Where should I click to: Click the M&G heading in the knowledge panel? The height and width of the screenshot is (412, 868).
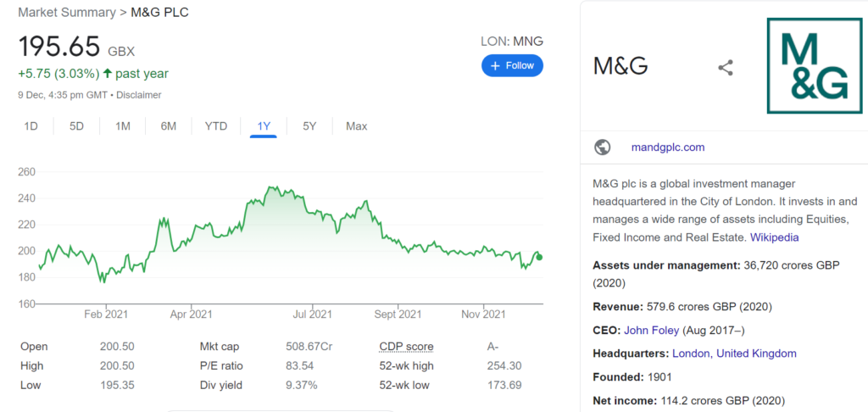pos(620,66)
